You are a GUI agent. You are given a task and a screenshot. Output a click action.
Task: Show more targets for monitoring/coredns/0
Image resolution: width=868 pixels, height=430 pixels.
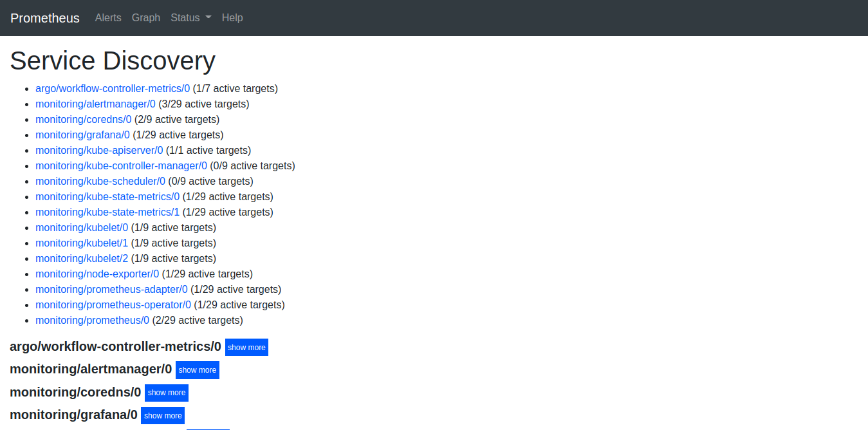166,393
